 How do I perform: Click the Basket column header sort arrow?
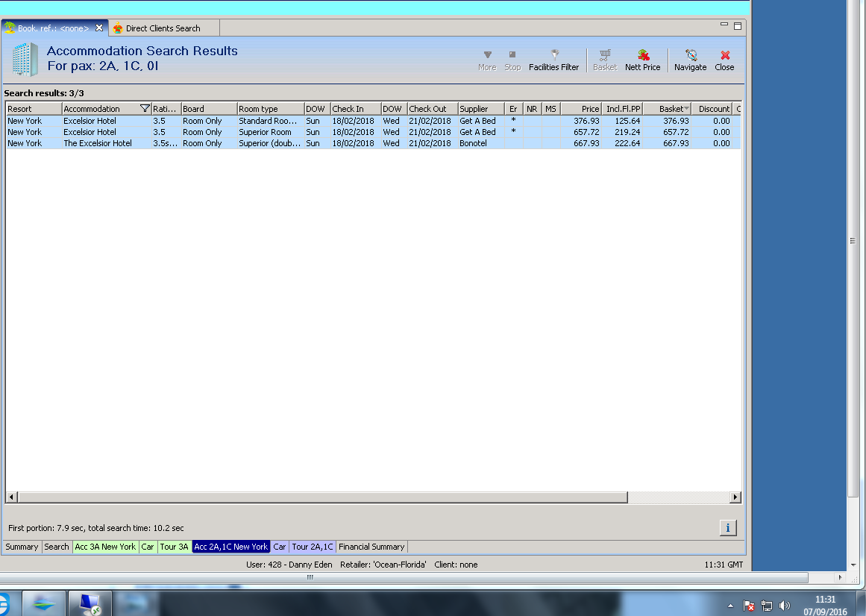(686, 108)
